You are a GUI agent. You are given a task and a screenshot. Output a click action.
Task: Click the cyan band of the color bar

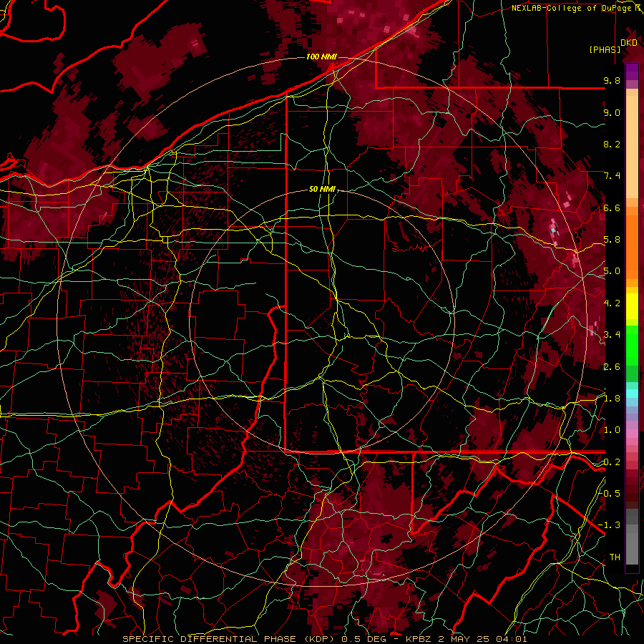(632, 394)
